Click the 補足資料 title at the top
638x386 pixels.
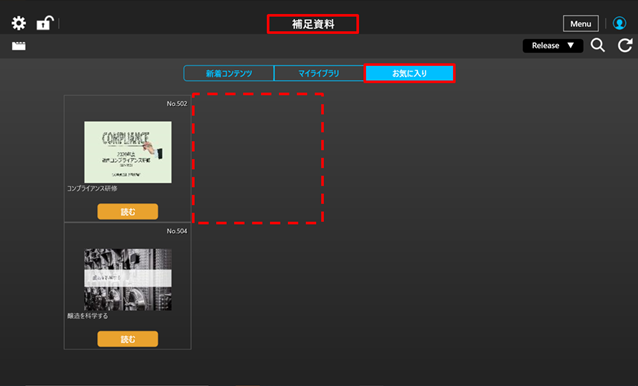(x=313, y=24)
